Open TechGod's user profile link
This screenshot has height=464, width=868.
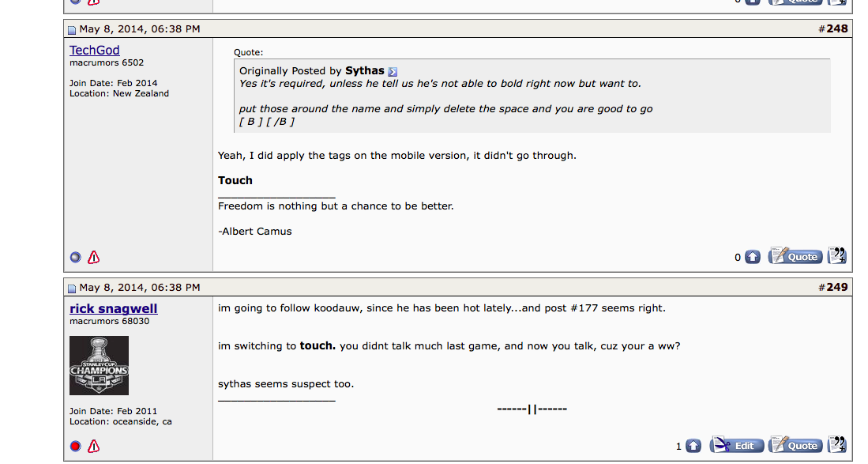[94, 51]
